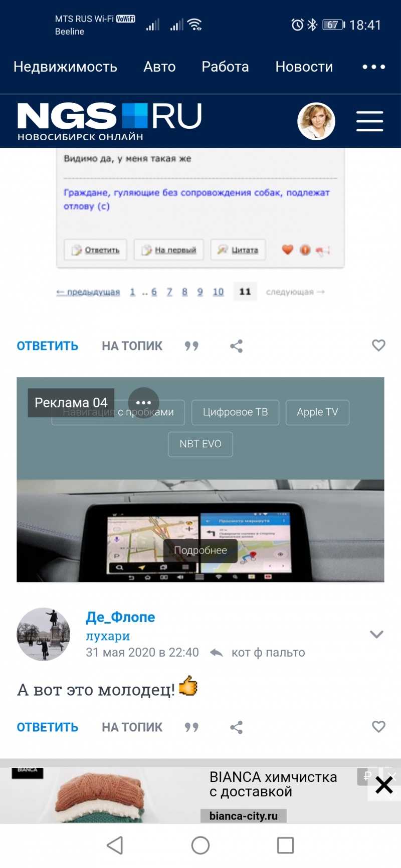Image resolution: width=401 pixels, height=868 pixels.
Task: Open the Недвижимость section
Action: coord(65,67)
